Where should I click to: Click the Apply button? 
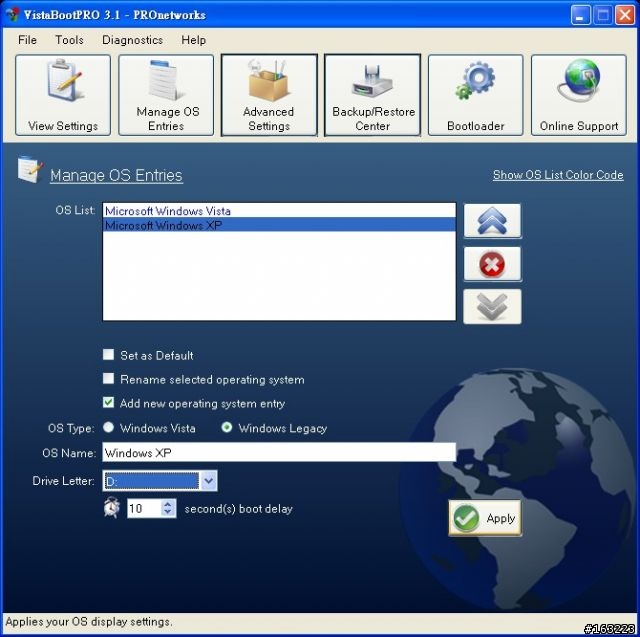coord(485,518)
